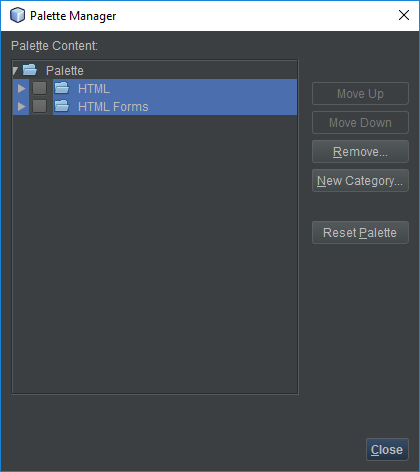Open the Remove... dialog

(360, 151)
